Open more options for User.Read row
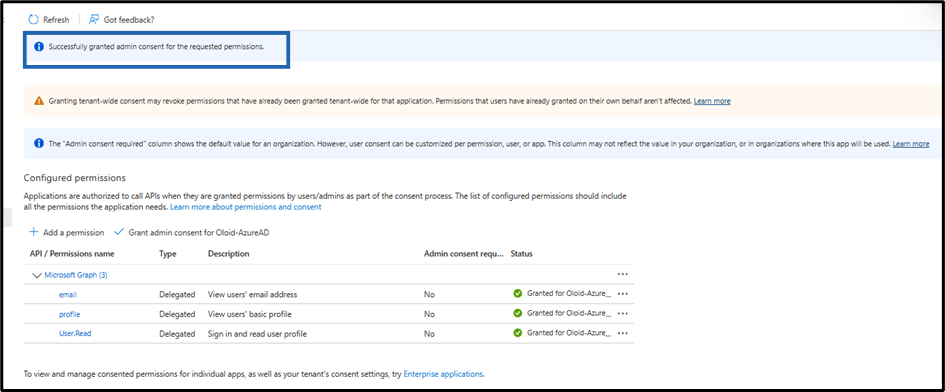The height and width of the screenshot is (392, 945). 623,333
